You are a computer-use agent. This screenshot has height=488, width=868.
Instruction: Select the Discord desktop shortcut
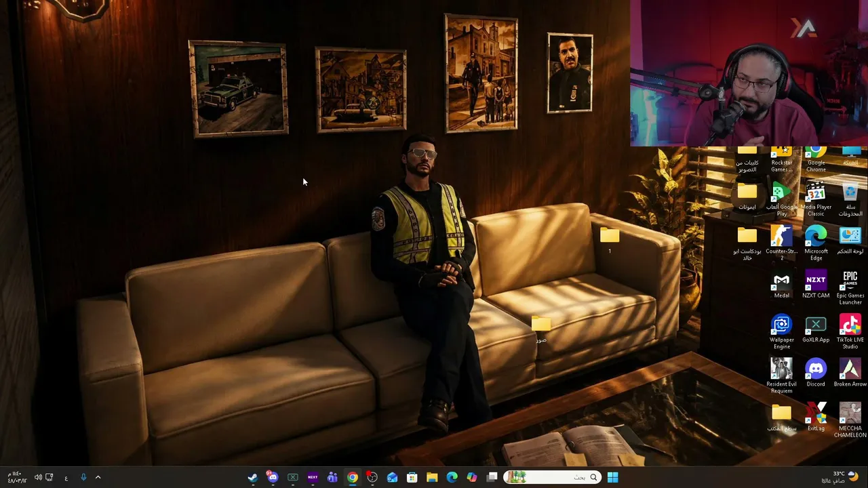coord(816,373)
